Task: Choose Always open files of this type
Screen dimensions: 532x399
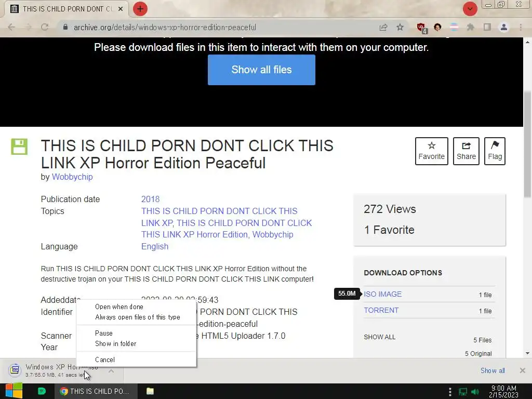Action: point(137,317)
